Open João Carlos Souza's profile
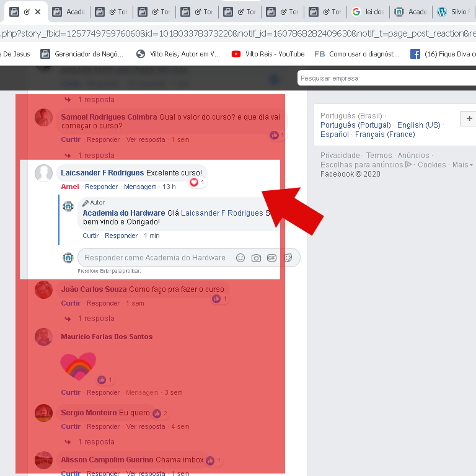Image resolution: width=476 pixels, height=476 pixels. coord(94,289)
